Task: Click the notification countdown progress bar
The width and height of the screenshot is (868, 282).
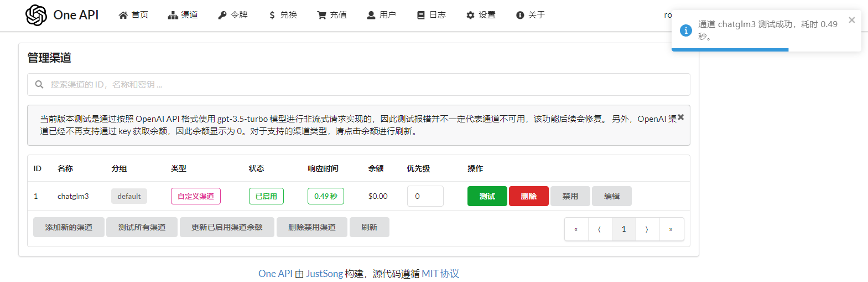Action: [730, 50]
